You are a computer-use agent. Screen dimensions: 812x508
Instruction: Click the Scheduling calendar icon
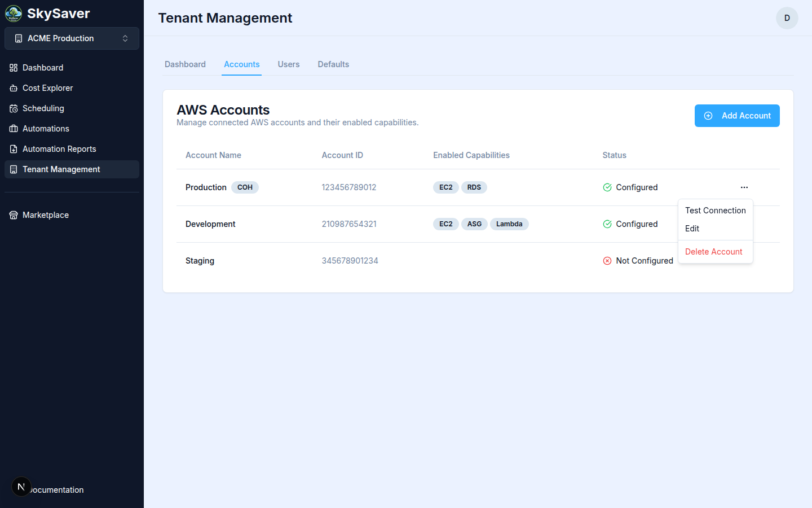tap(14, 108)
